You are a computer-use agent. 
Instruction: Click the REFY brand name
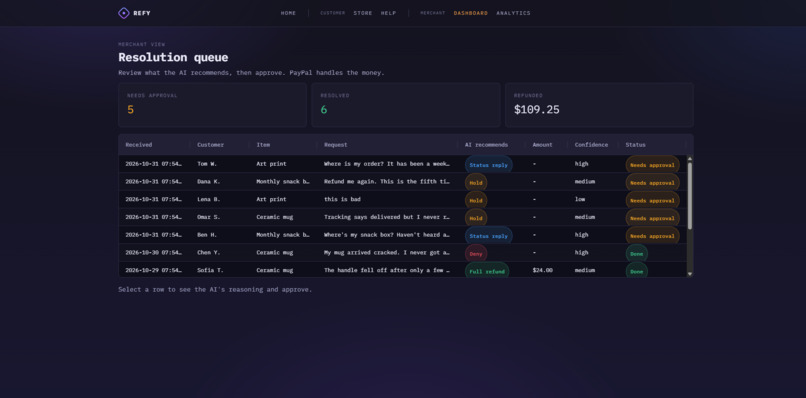pos(142,13)
